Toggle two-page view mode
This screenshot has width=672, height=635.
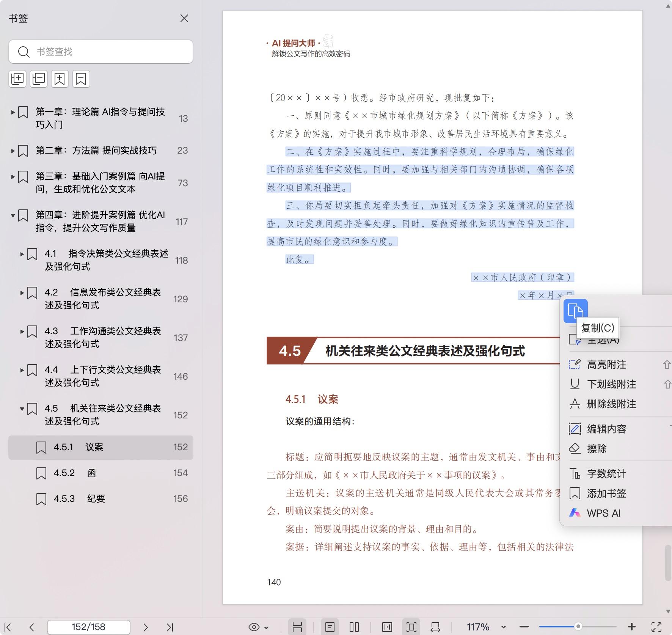(x=354, y=627)
